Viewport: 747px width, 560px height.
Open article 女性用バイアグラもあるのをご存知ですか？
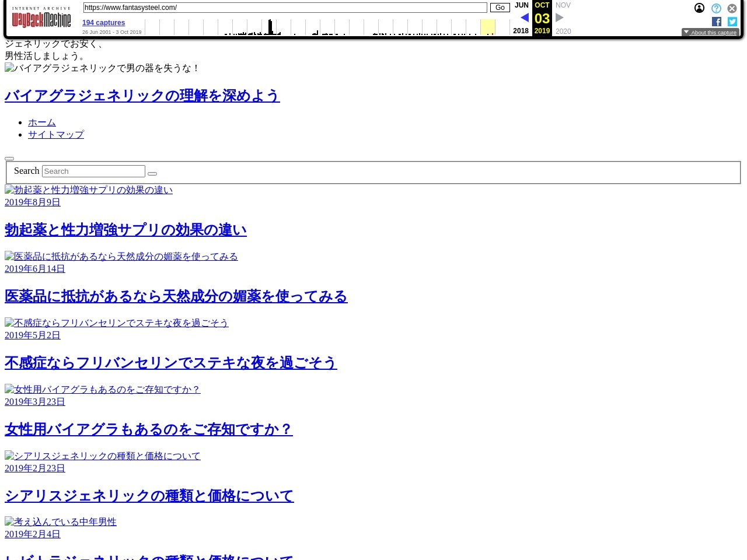(148, 429)
